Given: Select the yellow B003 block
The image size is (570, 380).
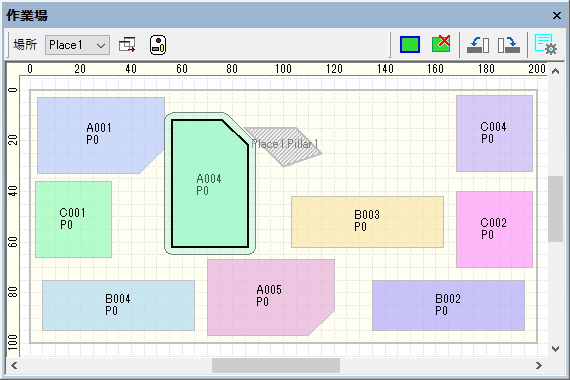Looking at the screenshot, I should tap(368, 222).
